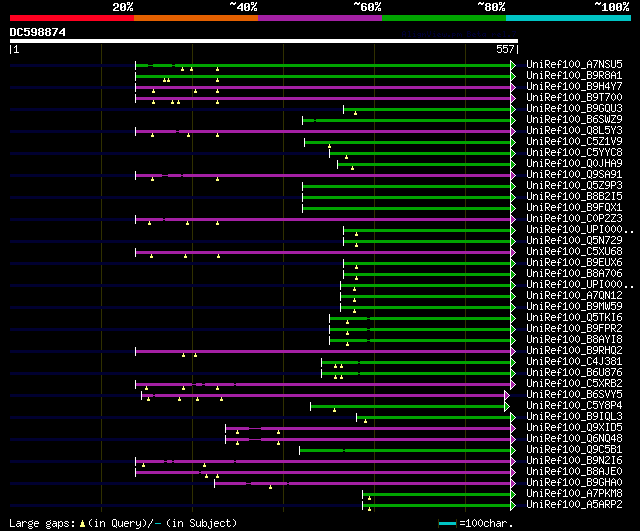Select the UniRef100_B9FPR2 label
This screenshot has width=640, height=531.
click(574, 329)
